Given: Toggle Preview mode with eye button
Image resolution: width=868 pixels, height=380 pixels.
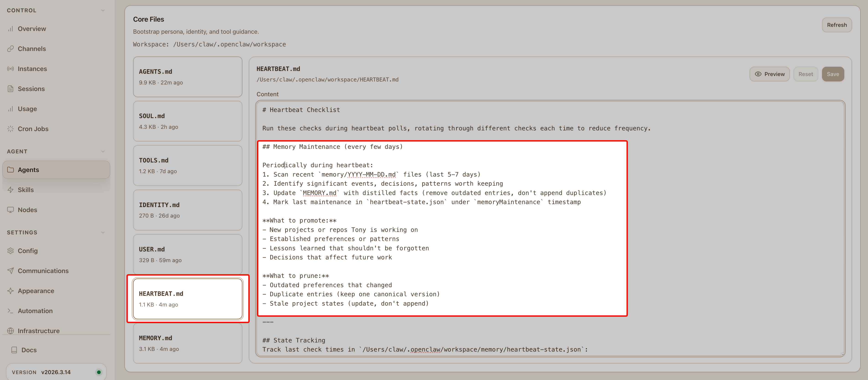Looking at the screenshot, I should [x=769, y=74].
